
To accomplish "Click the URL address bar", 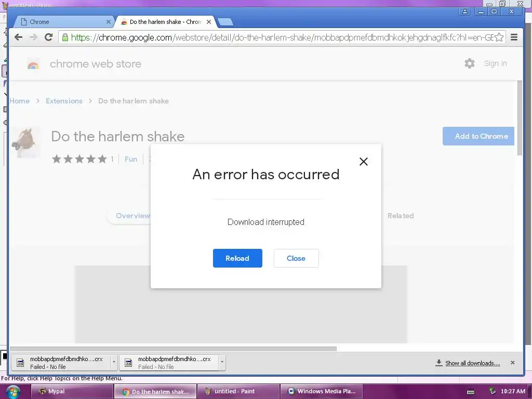I will click(x=282, y=37).
